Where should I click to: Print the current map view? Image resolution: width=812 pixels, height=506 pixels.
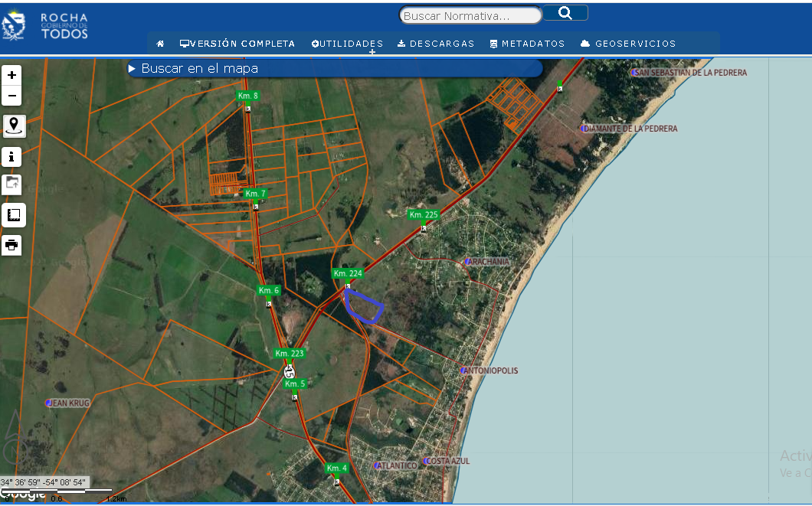coord(11,245)
